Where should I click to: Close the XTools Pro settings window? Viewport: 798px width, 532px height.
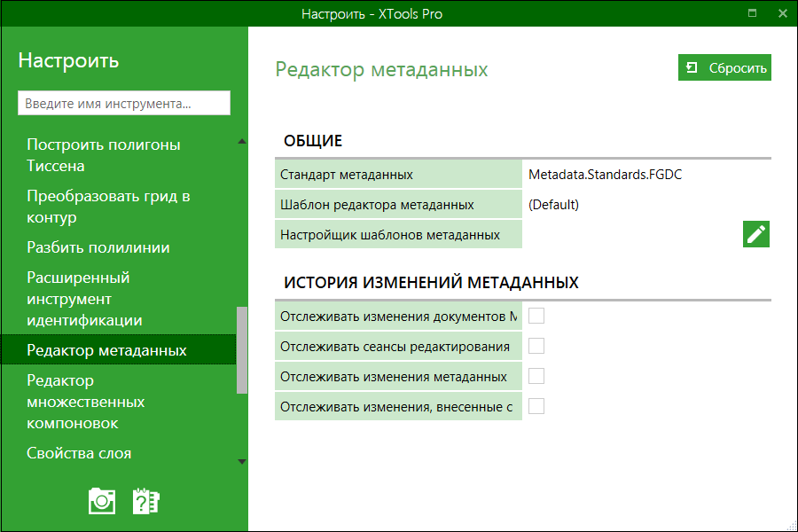coord(783,13)
